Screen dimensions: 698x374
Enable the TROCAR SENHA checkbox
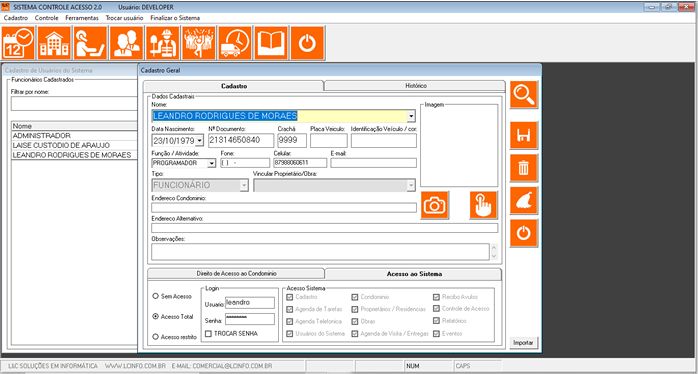click(208, 333)
